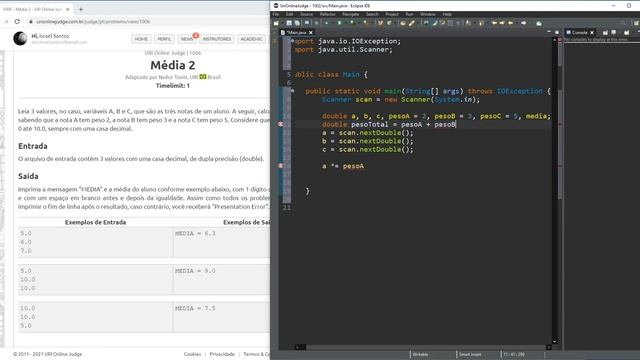Click the Last Edit Location arrow icon
The height and width of the screenshot is (360, 640).
[x=494, y=23]
